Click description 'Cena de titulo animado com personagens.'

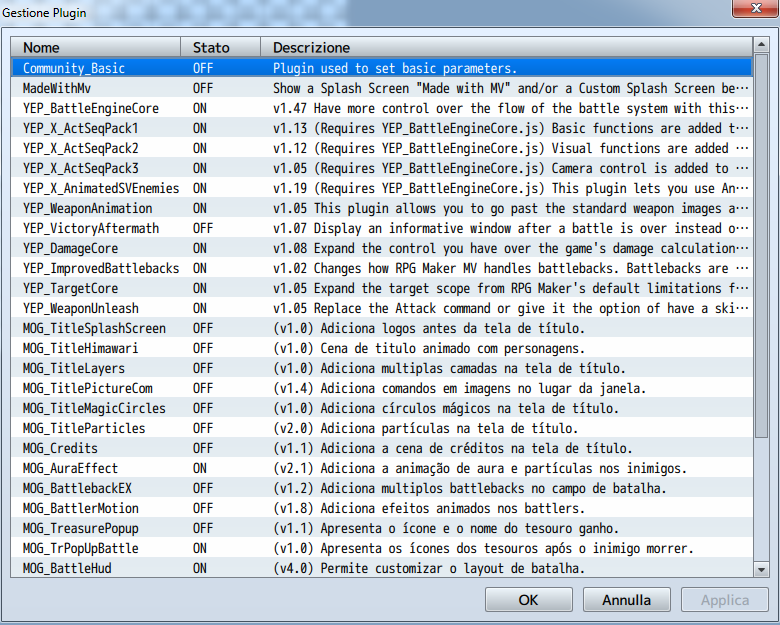point(429,348)
